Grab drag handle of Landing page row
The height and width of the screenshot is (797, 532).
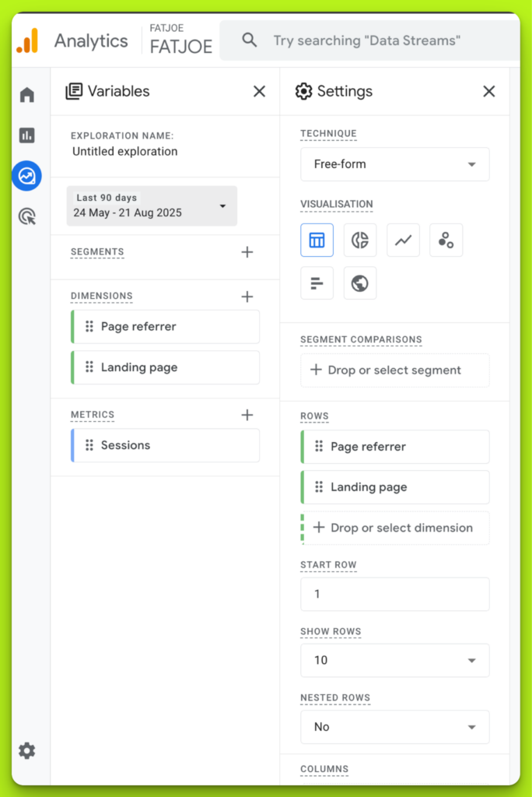click(x=319, y=487)
